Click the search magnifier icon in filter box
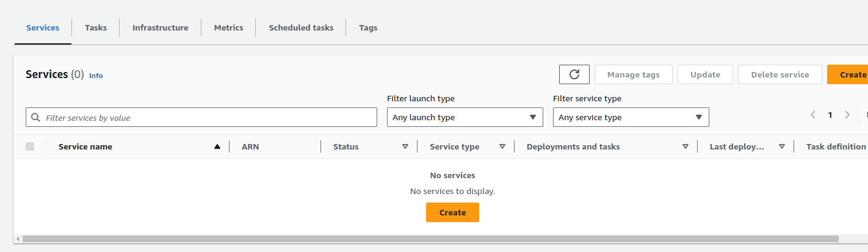The width and height of the screenshot is (868, 252). 36,118
